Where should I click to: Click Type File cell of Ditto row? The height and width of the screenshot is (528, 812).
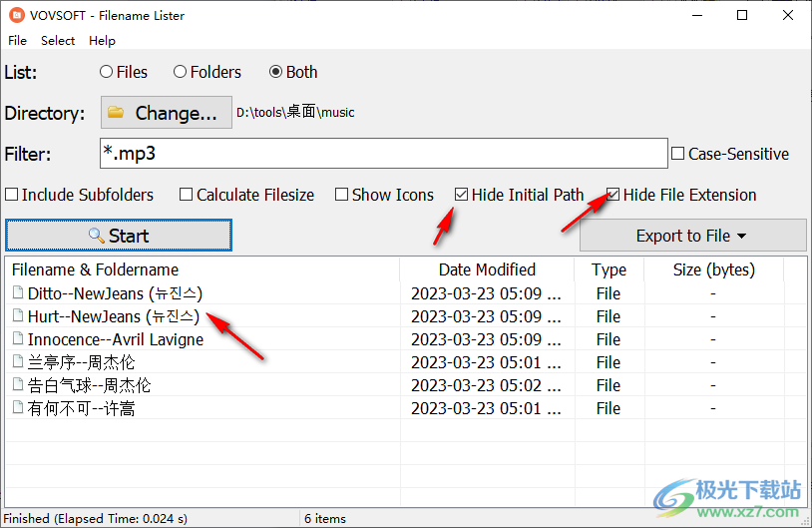point(608,293)
